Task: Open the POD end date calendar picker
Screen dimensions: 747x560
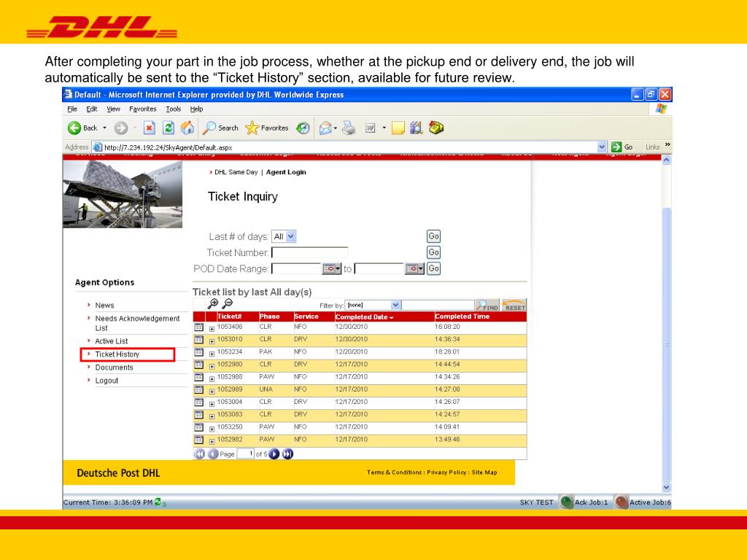Action: (x=414, y=268)
